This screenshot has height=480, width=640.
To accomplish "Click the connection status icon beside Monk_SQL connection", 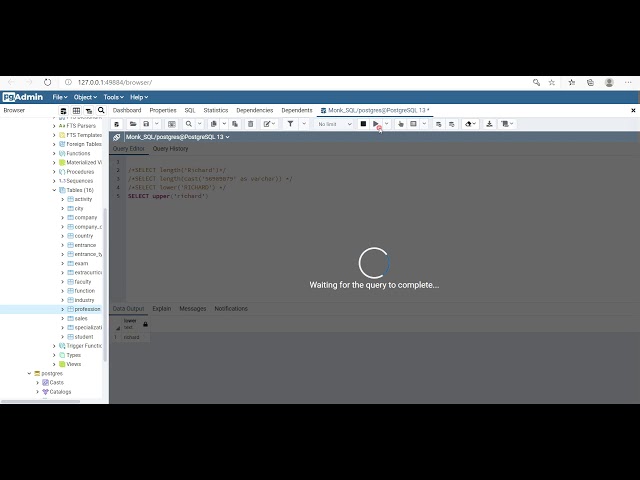I will [x=117, y=137].
